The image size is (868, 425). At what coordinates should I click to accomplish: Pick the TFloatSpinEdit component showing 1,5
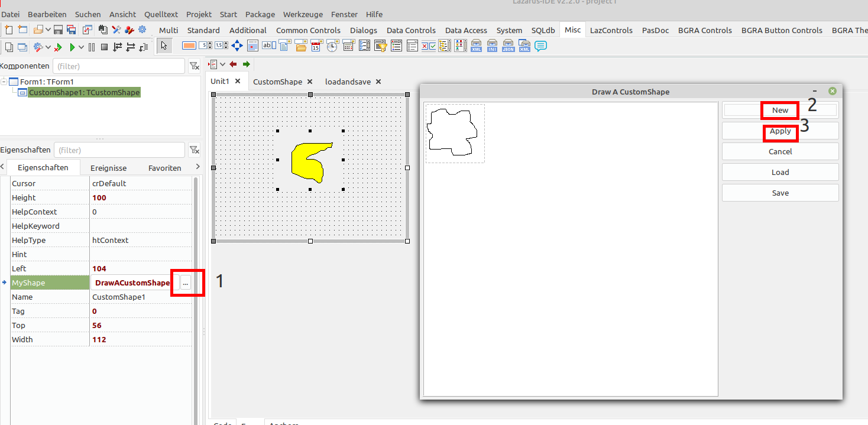(221, 46)
